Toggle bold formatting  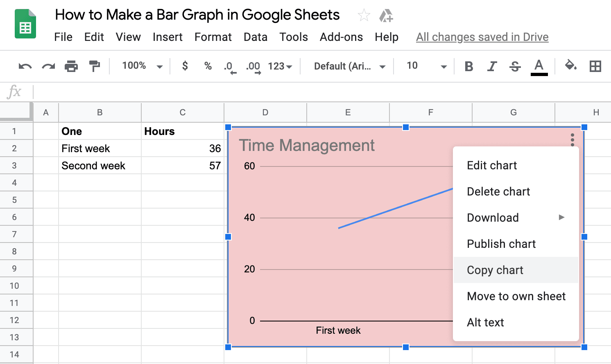(469, 66)
